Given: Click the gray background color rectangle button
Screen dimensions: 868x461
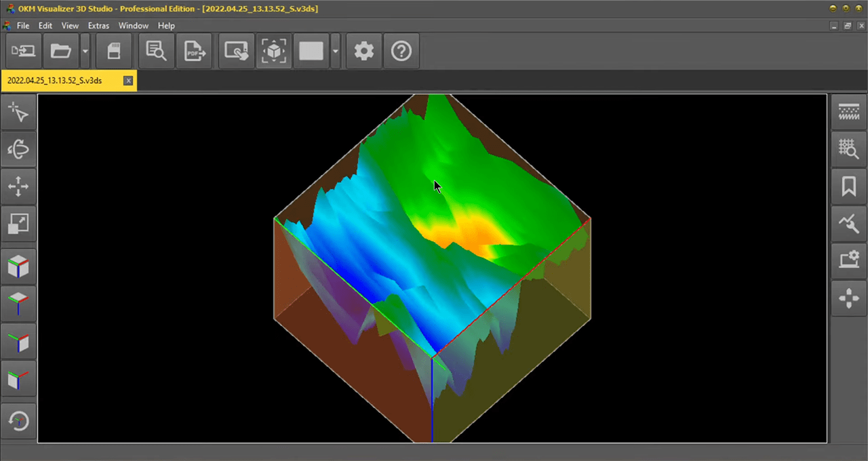Looking at the screenshot, I should coord(311,51).
